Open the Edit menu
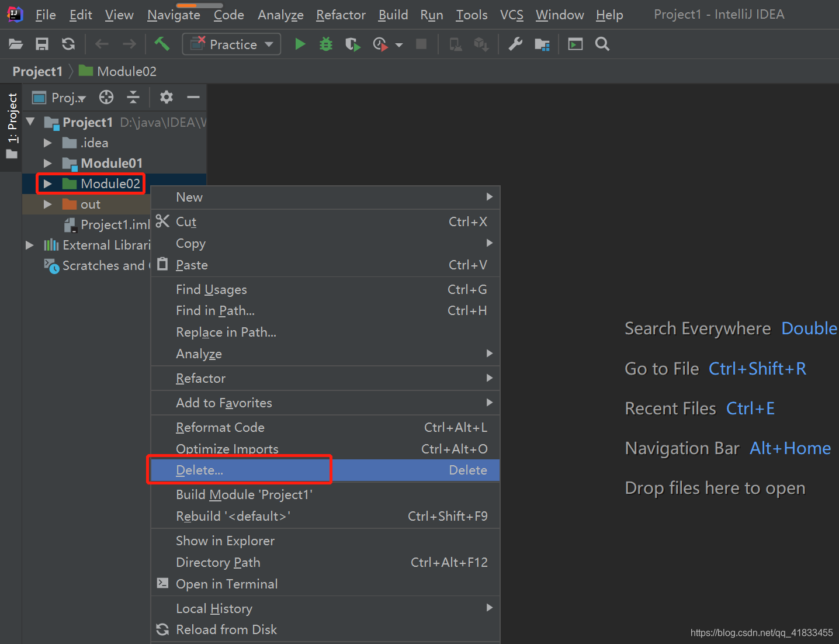 click(81, 15)
